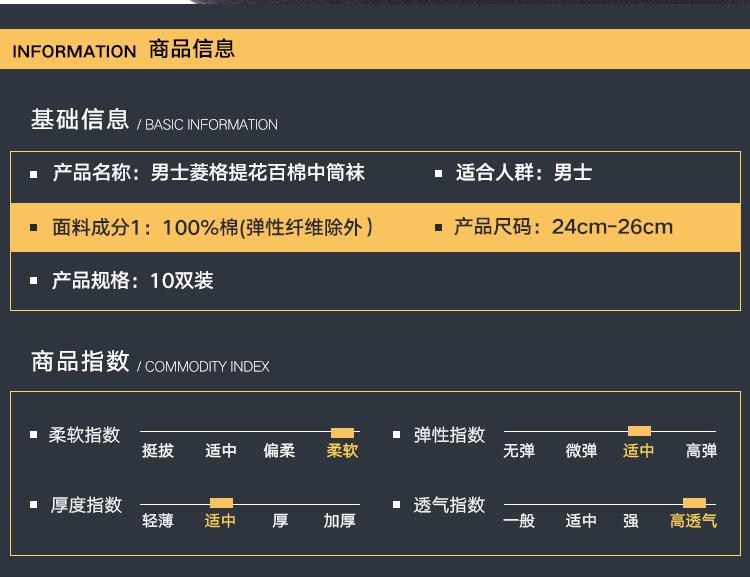Click the INFORMATION 商品信息 header banner
The width and height of the screenshot is (750, 577).
click(374, 49)
